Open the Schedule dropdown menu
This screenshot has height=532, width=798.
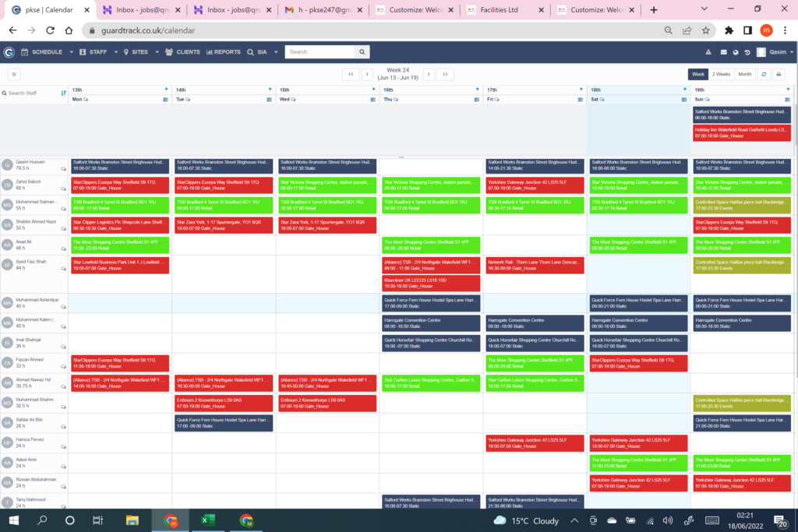point(47,52)
